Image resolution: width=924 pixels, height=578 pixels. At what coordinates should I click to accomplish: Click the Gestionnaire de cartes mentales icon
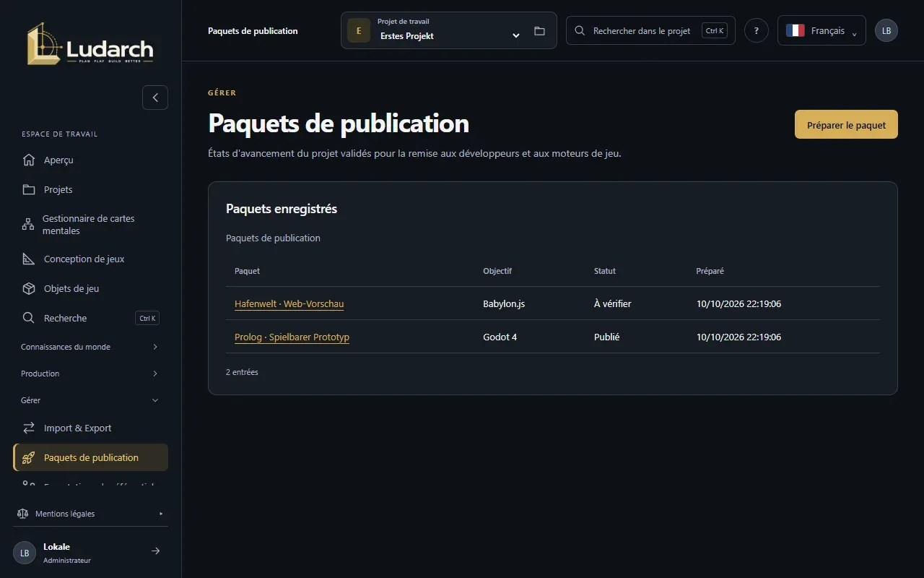click(x=28, y=225)
